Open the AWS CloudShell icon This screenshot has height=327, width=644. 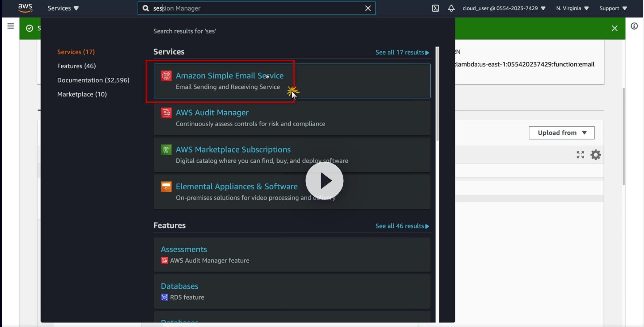435,8
